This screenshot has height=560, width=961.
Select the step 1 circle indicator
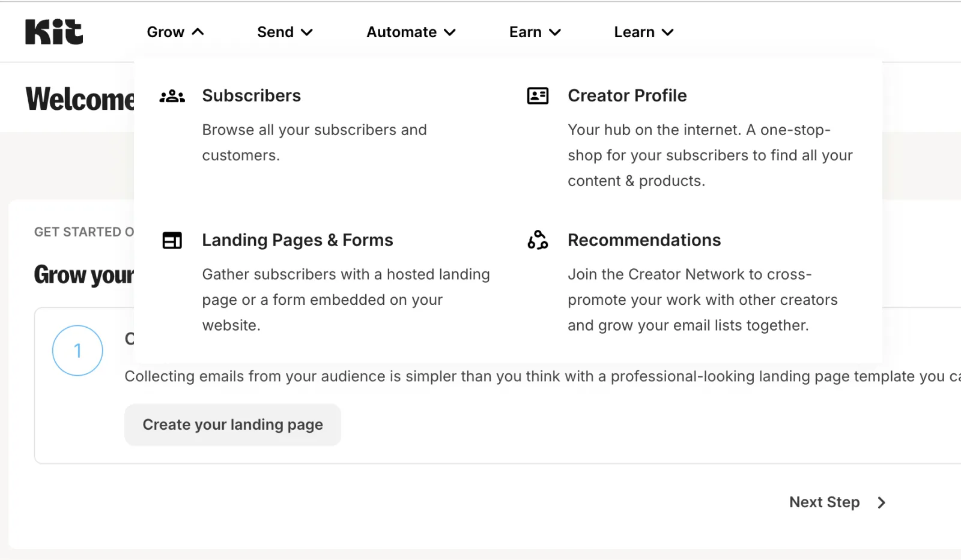77,351
